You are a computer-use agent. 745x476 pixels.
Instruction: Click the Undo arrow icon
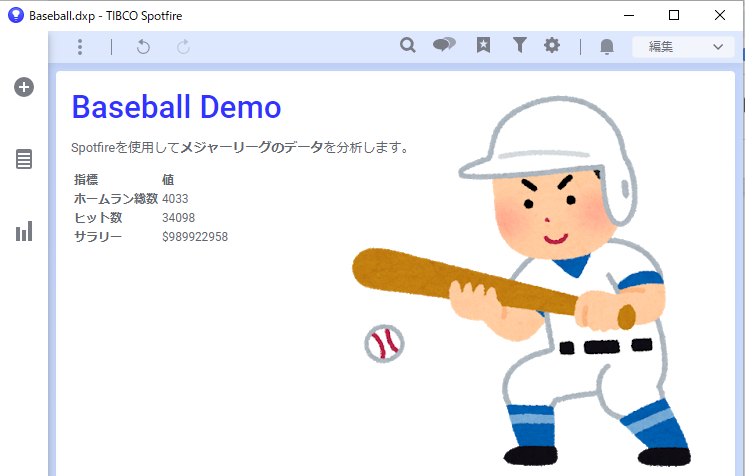tap(143, 47)
